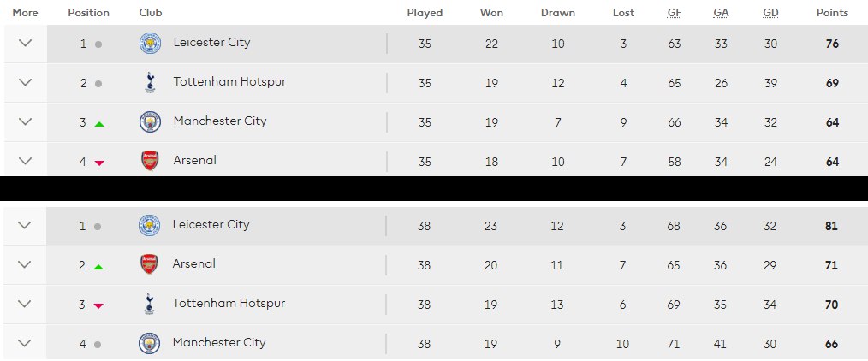Expand Leicester City row with 76 points

pyautogui.click(x=26, y=43)
